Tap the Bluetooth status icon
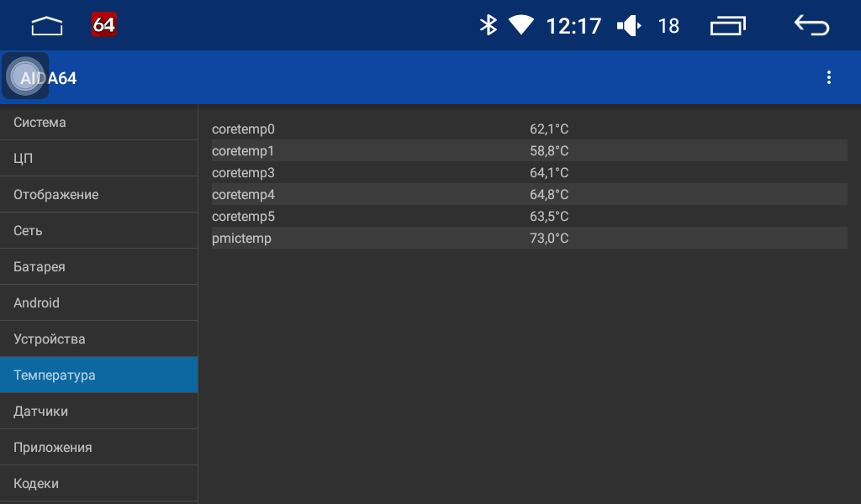The image size is (861, 504). tap(488, 25)
